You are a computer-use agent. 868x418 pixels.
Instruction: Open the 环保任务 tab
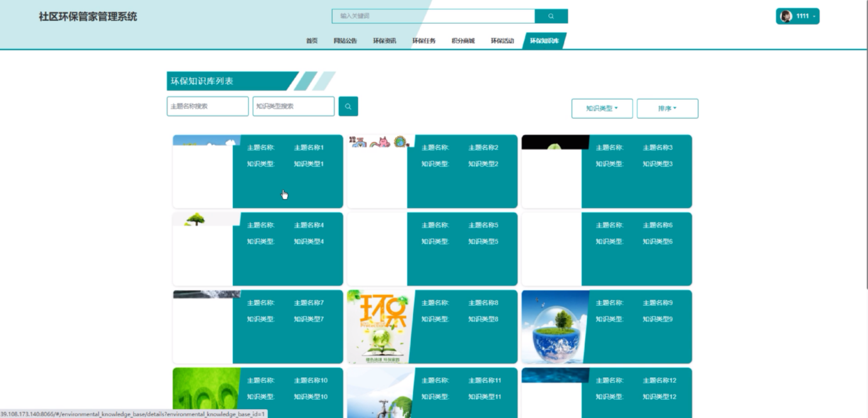[x=424, y=41]
